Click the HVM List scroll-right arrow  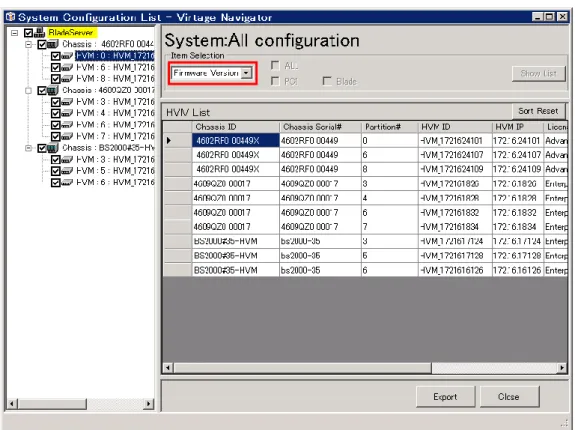(x=562, y=367)
